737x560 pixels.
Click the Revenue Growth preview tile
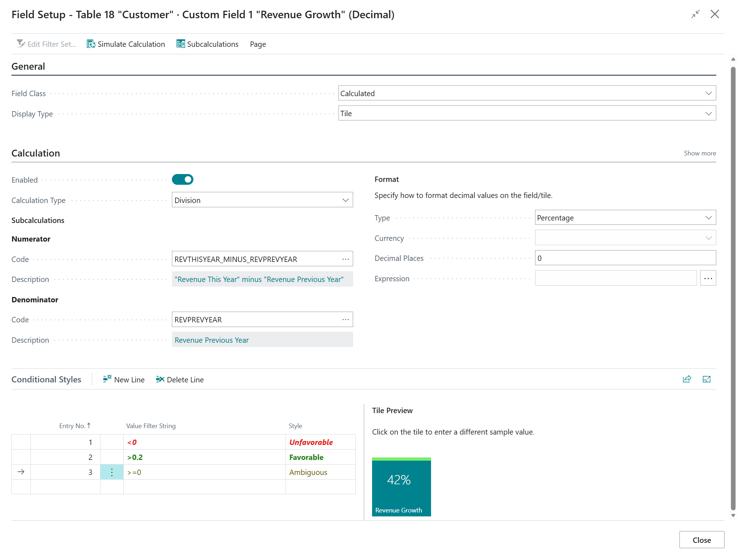401,487
